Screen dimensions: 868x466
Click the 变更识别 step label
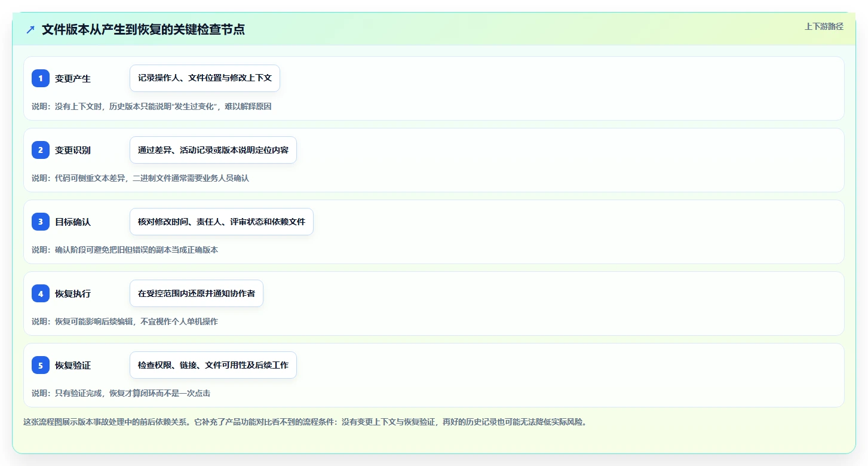tap(73, 150)
